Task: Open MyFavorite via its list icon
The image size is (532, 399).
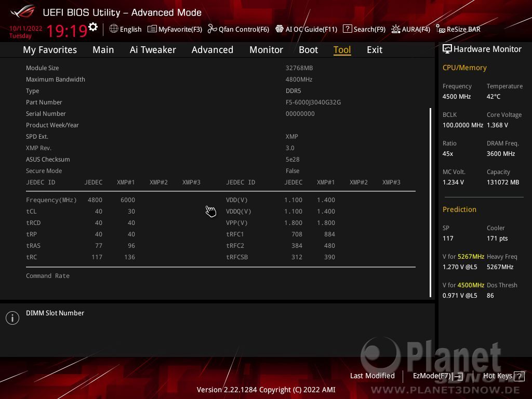Action: (152, 29)
